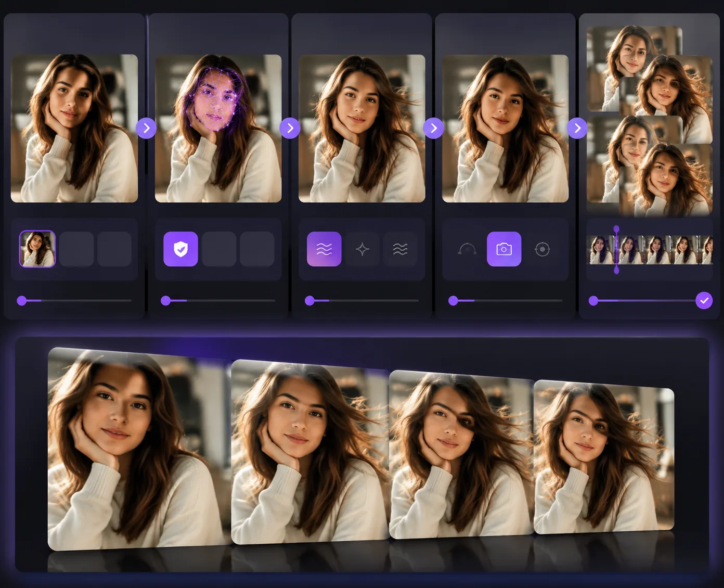The image size is (724, 588).
Task: Click the arrow before the stacked frames
Action: tap(577, 128)
